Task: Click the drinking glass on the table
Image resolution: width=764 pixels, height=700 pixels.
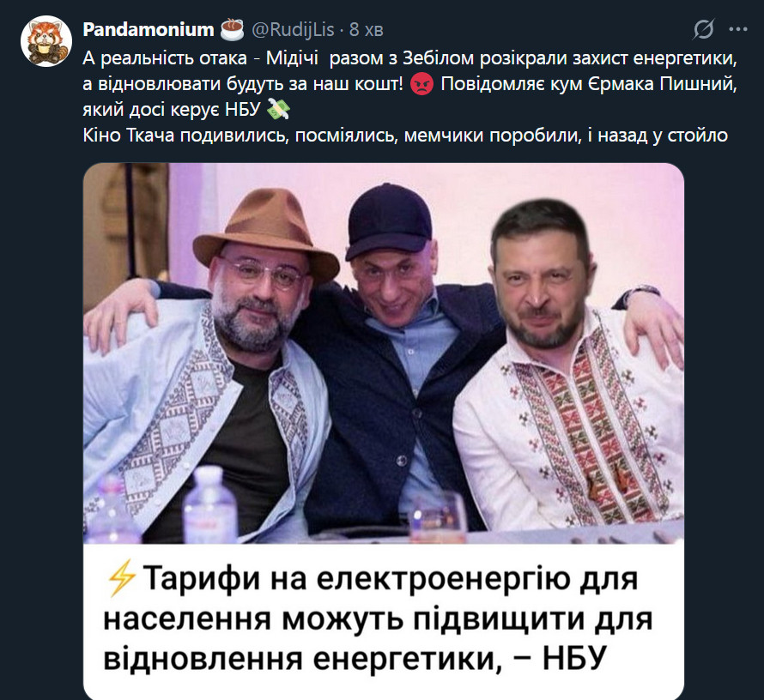Action: [437, 516]
